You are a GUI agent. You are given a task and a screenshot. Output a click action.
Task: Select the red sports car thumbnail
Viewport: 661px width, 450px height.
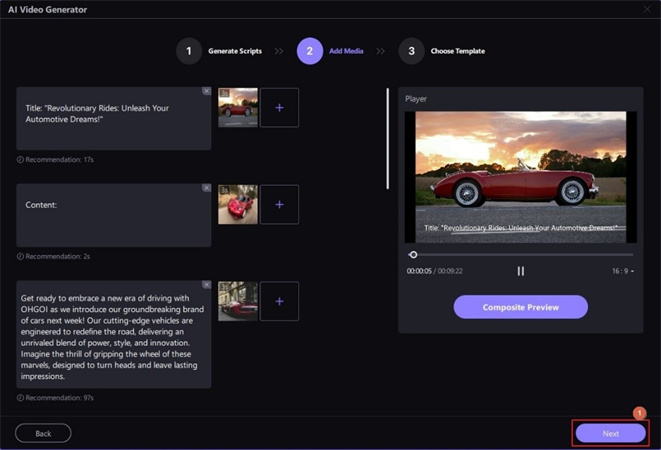click(238, 204)
